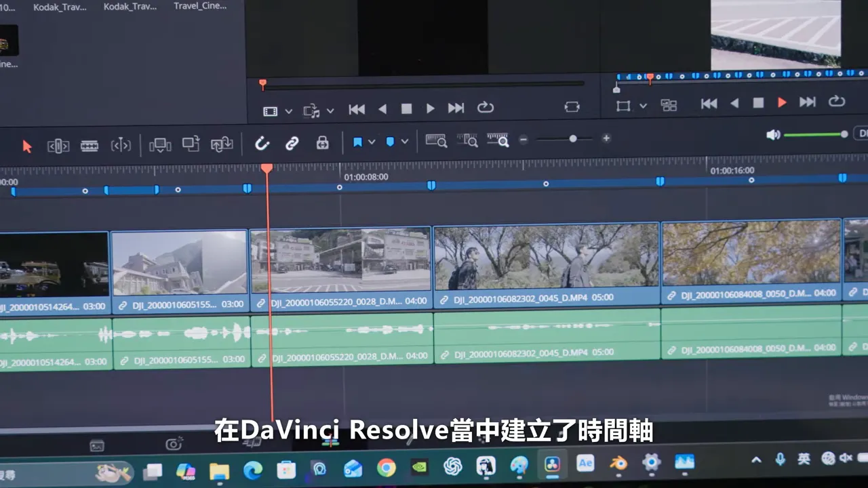
Task: Toggle timeline Snapping magnet
Action: pos(262,143)
